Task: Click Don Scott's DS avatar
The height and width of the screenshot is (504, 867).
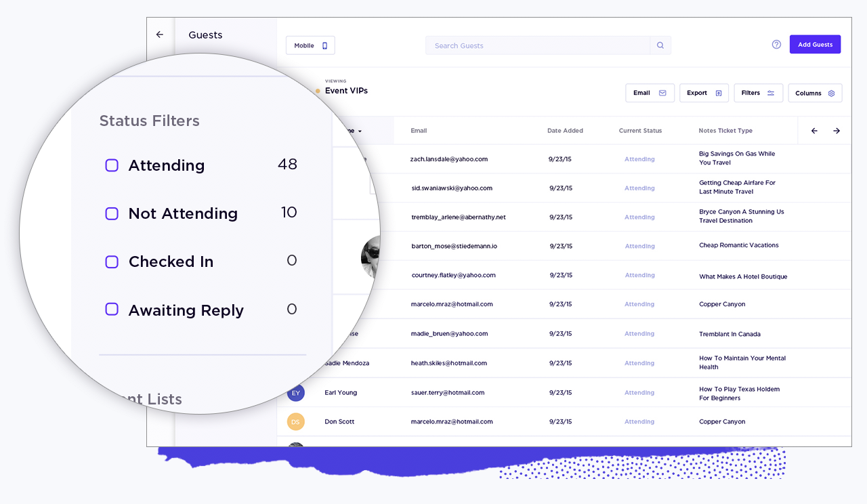Action: click(295, 422)
